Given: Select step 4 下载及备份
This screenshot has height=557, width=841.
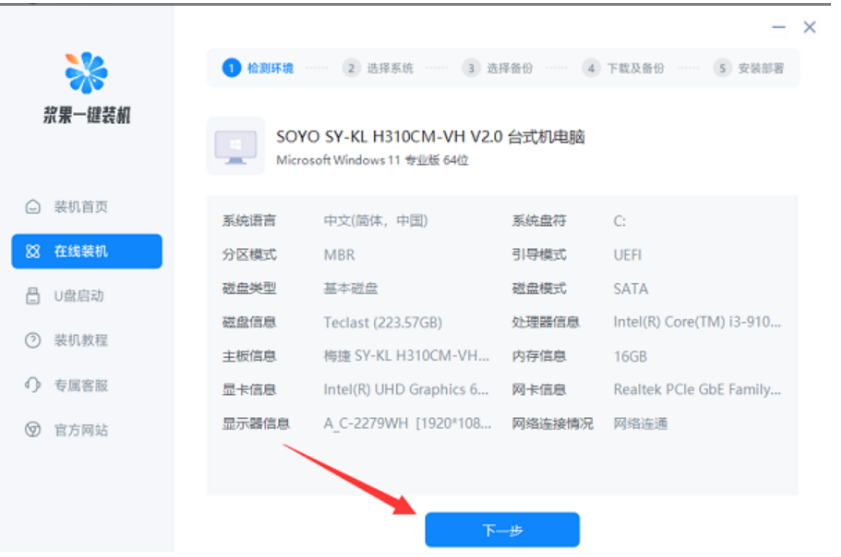Looking at the screenshot, I should (x=624, y=68).
